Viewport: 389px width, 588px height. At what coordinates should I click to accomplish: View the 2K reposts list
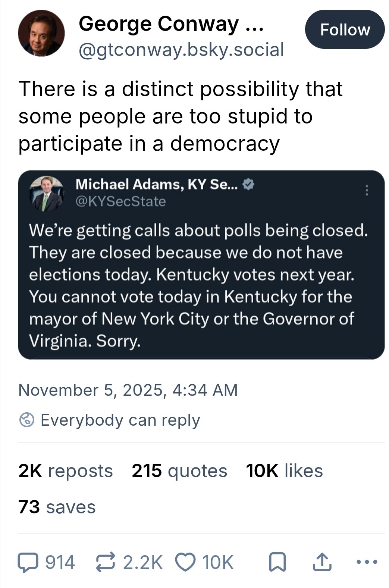tap(66, 471)
